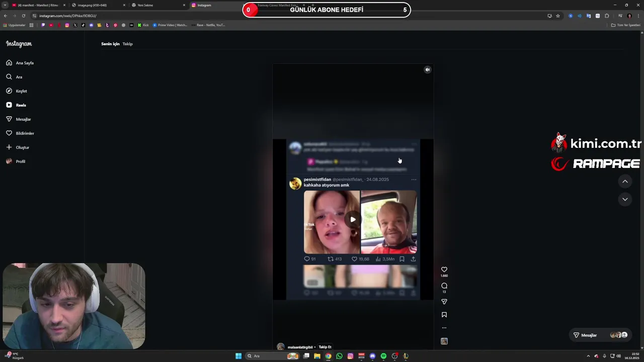Open Discord from taskbar
Screen dimensions: 644x362
click(372, 356)
